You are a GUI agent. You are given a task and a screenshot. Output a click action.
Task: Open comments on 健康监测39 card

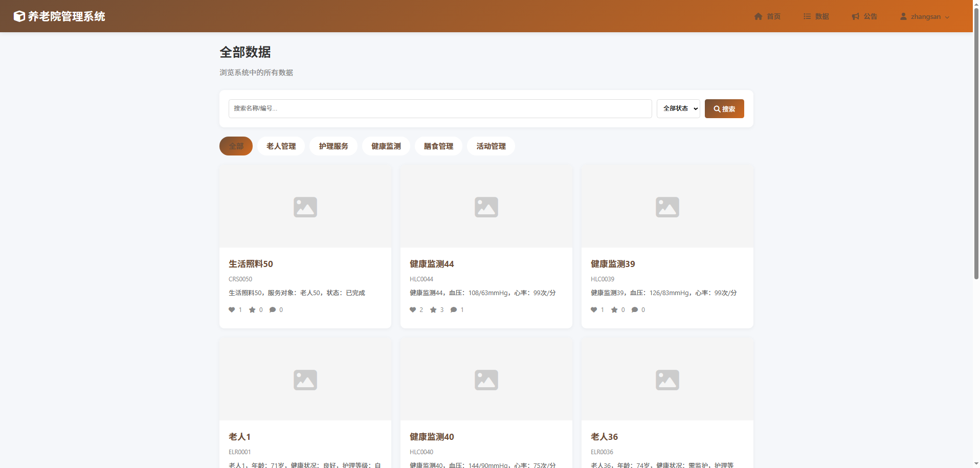click(x=635, y=310)
